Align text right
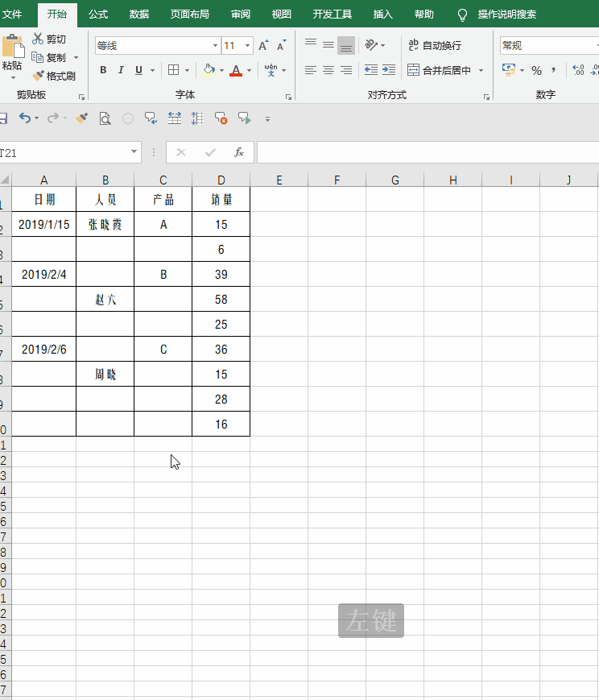The width and height of the screenshot is (599, 700). click(346, 70)
